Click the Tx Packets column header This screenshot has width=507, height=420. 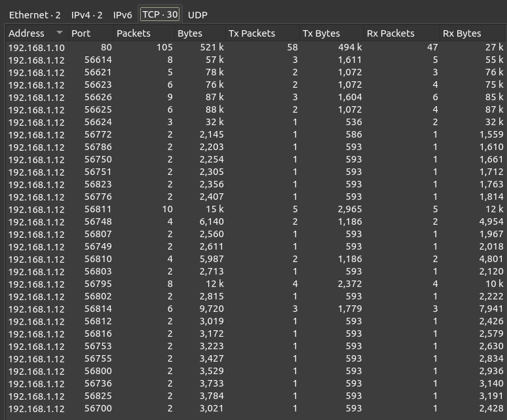(252, 33)
